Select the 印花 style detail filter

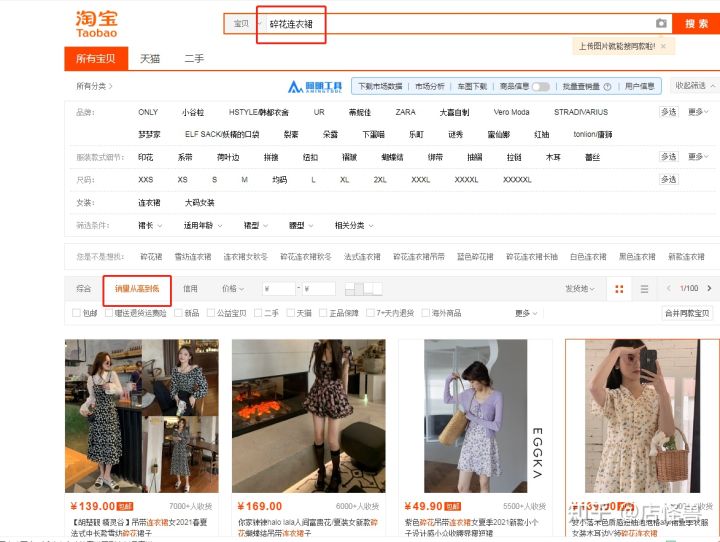coord(146,157)
